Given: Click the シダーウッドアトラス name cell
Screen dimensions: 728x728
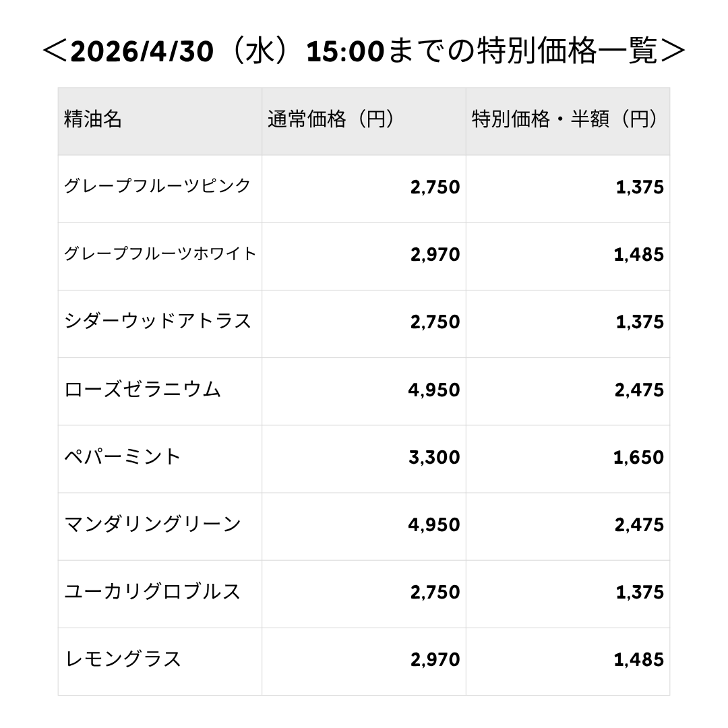Looking at the screenshot, I should tap(158, 322).
